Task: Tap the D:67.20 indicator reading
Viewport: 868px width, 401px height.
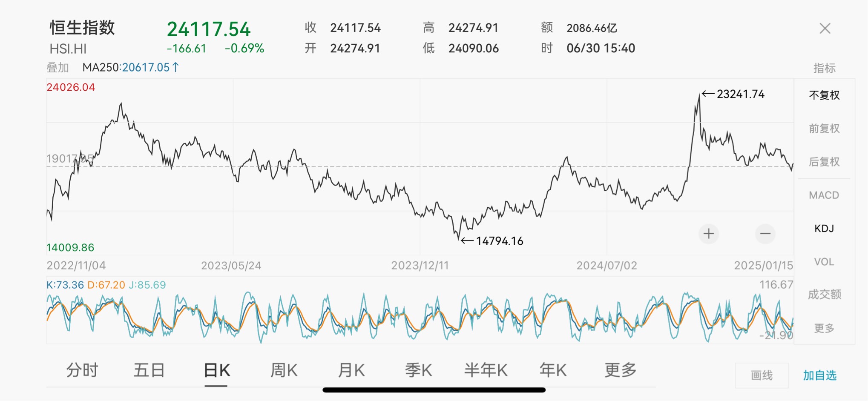Action: point(106,285)
